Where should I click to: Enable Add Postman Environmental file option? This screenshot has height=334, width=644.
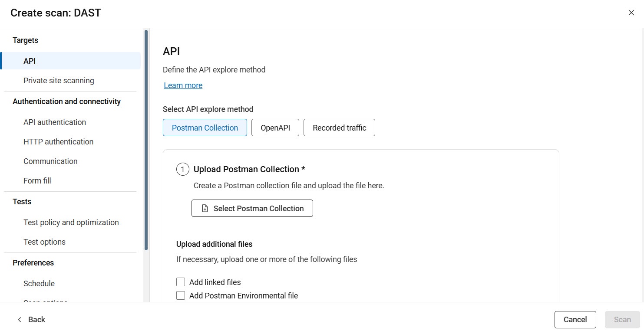181,295
